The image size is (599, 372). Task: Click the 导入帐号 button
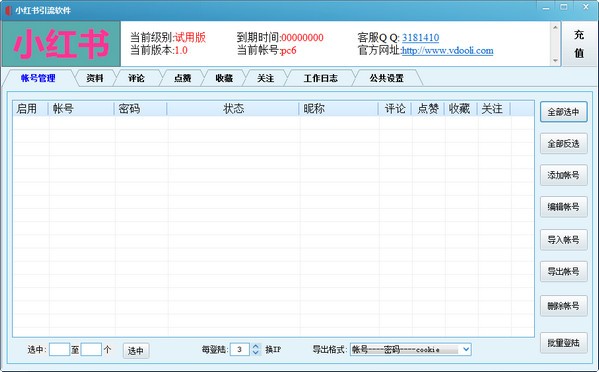tap(563, 239)
